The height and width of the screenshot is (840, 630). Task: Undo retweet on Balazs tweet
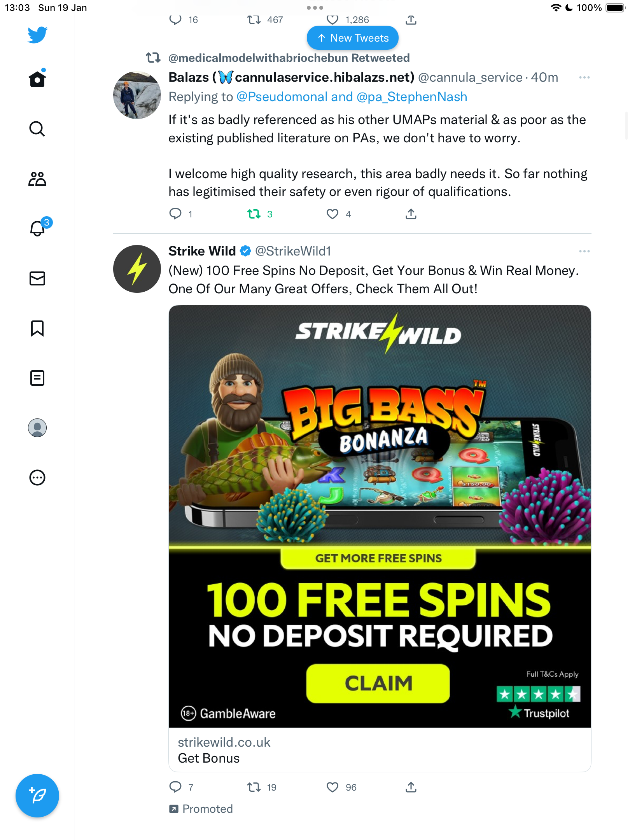(254, 214)
